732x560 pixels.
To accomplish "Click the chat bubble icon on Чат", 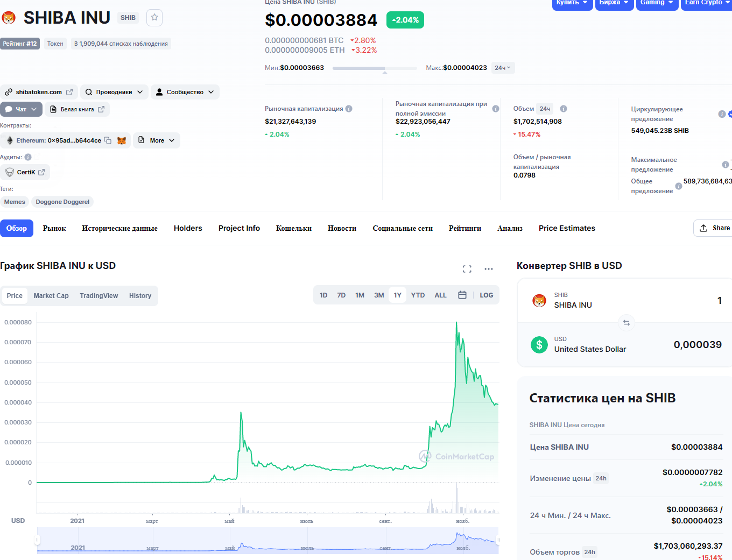I will tap(9, 109).
